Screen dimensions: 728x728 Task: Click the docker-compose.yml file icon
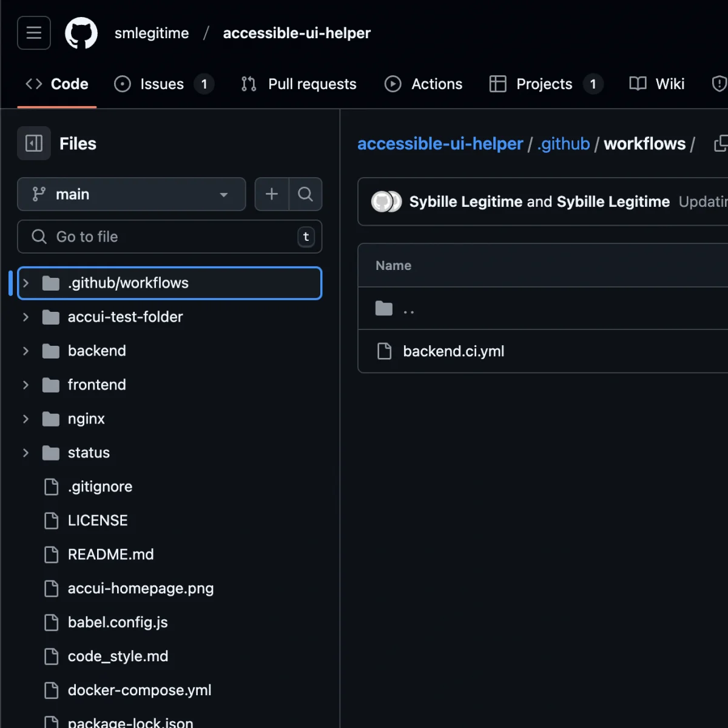click(x=52, y=690)
